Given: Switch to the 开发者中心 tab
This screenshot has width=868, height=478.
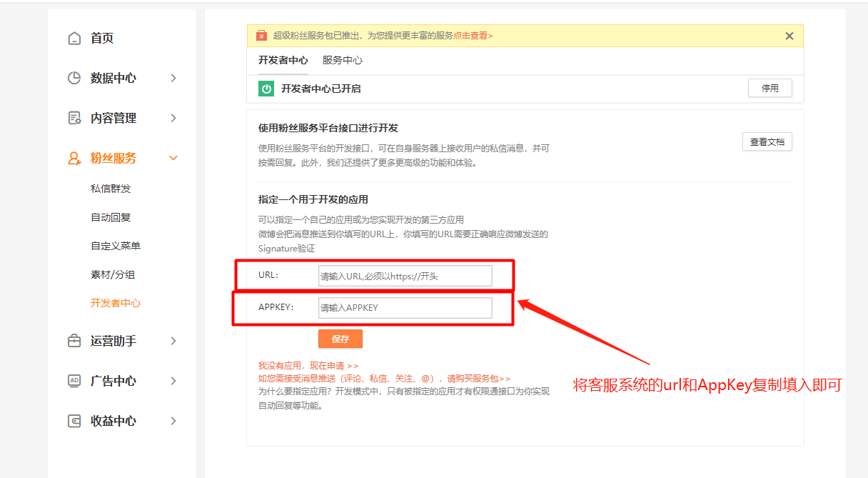Looking at the screenshot, I should click(283, 61).
